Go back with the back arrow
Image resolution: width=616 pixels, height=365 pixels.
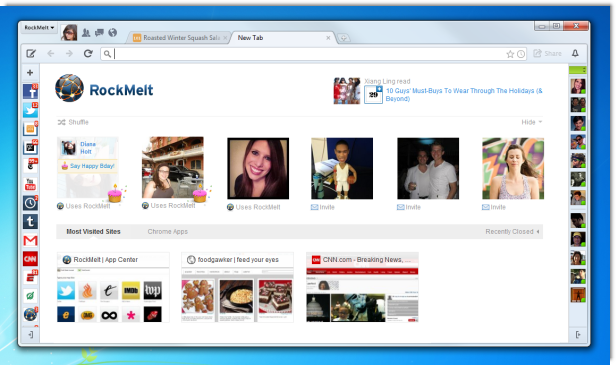[x=51, y=53]
